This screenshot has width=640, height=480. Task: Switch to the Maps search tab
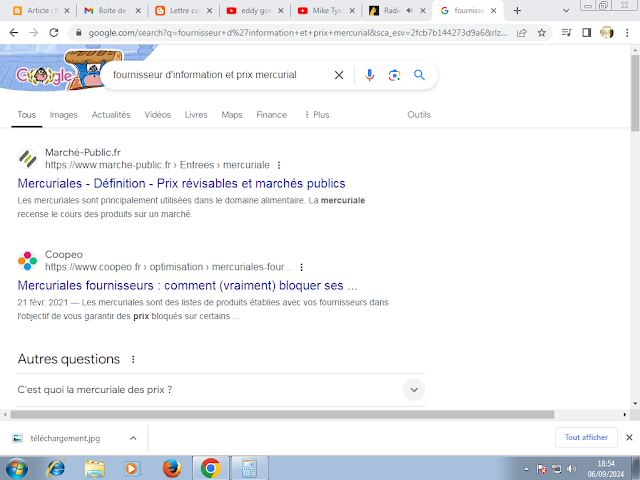click(232, 115)
